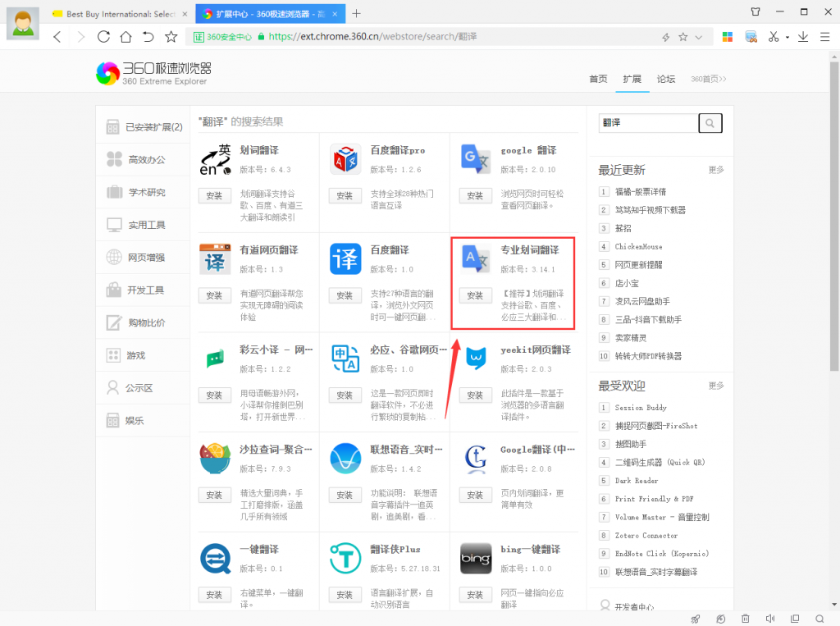Select 购物比价 category
Image resolution: width=840 pixels, height=626 pixels.
point(143,322)
